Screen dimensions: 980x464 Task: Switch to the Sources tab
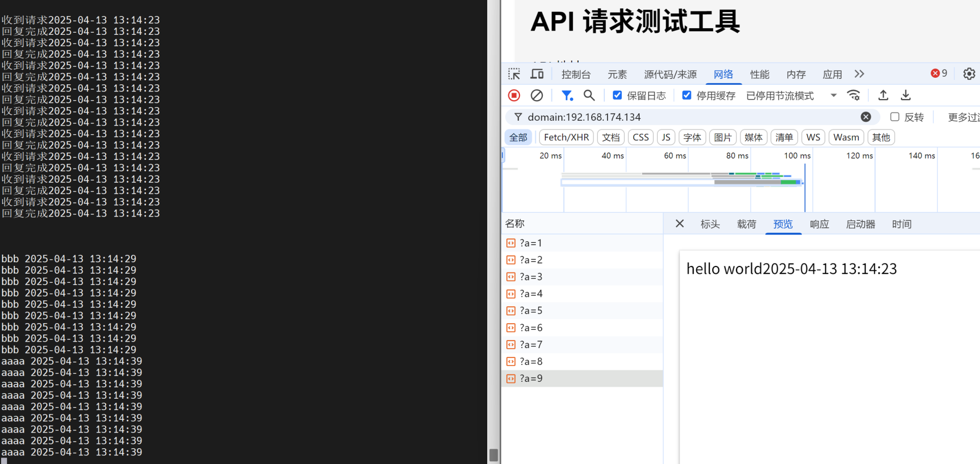(x=670, y=75)
